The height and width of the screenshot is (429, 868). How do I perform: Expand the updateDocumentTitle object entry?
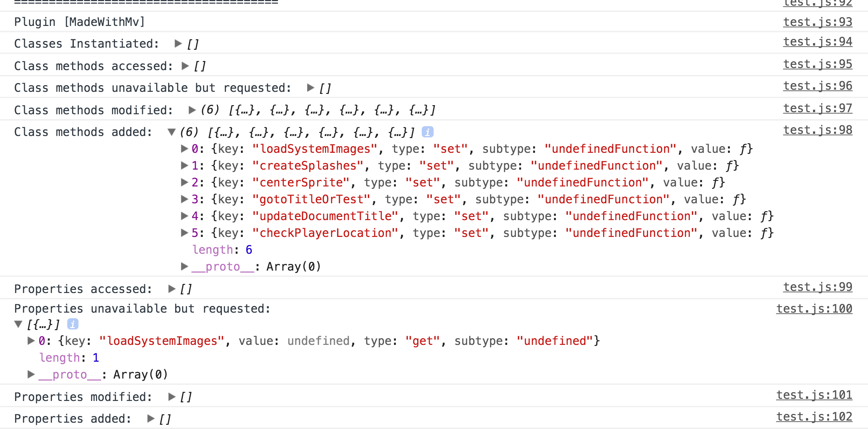184,216
